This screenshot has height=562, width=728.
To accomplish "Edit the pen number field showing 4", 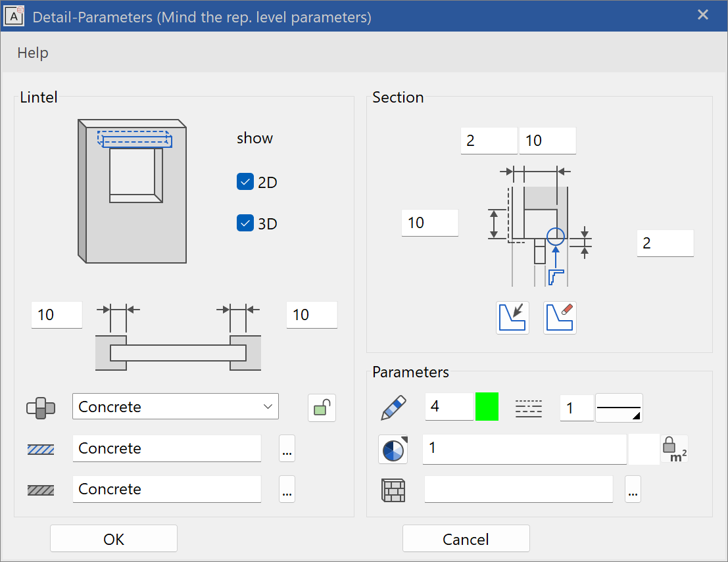I will pos(449,406).
